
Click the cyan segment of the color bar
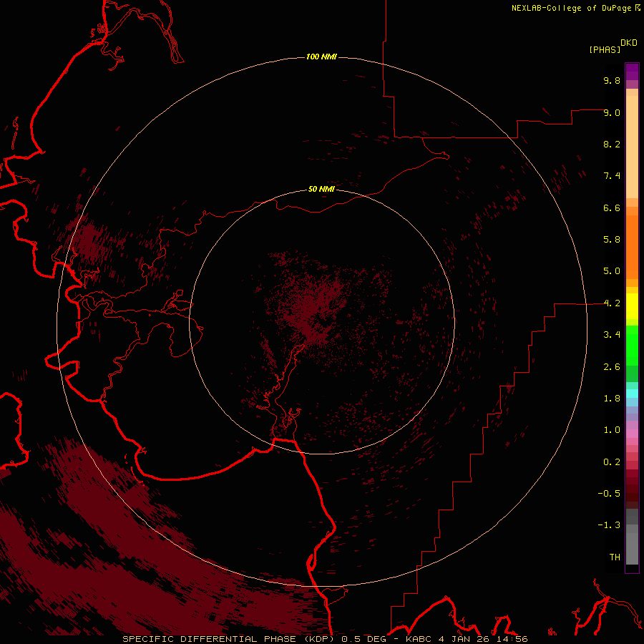pyautogui.click(x=632, y=394)
